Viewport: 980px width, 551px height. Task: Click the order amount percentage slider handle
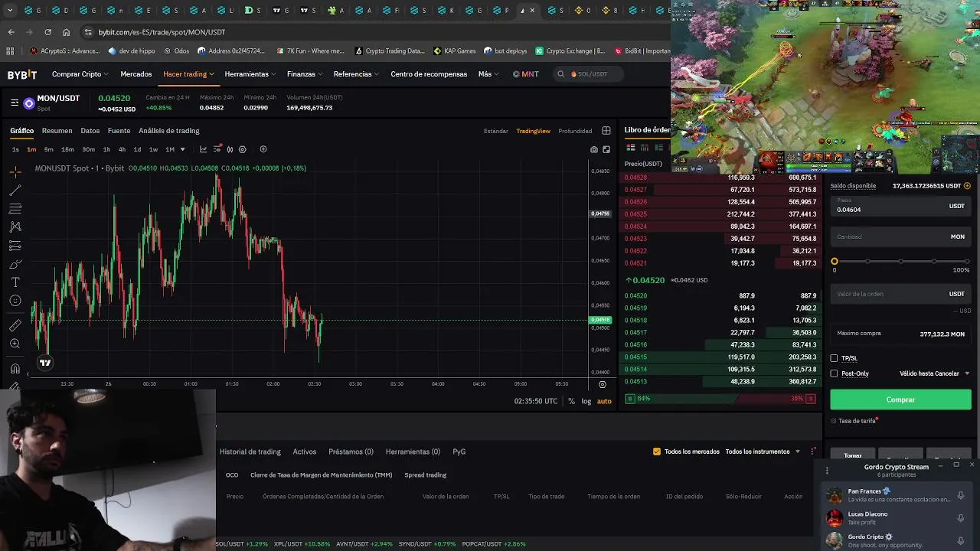[835, 262]
